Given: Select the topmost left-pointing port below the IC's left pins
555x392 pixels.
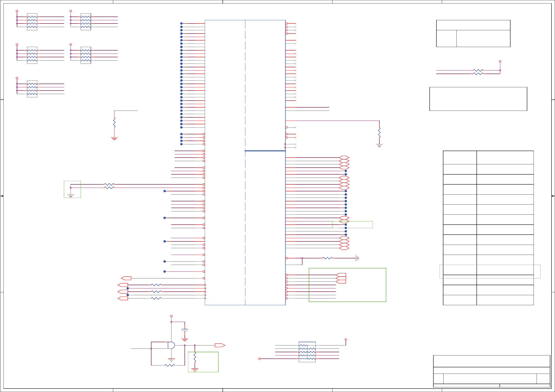Looking at the screenshot, I should 126,278.
